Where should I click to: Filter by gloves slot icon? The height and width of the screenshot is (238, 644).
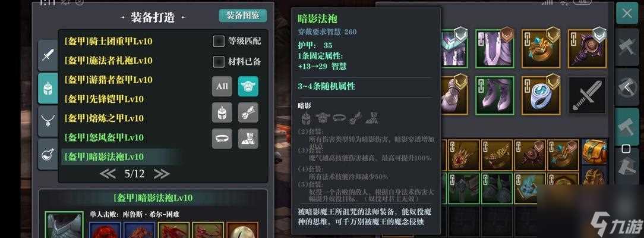(x=248, y=112)
